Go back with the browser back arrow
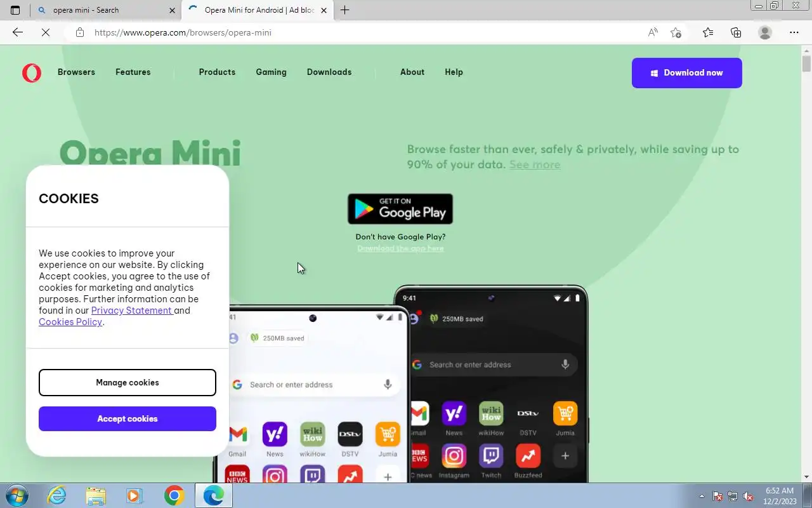The width and height of the screenshot is (812, 508). 18,32
